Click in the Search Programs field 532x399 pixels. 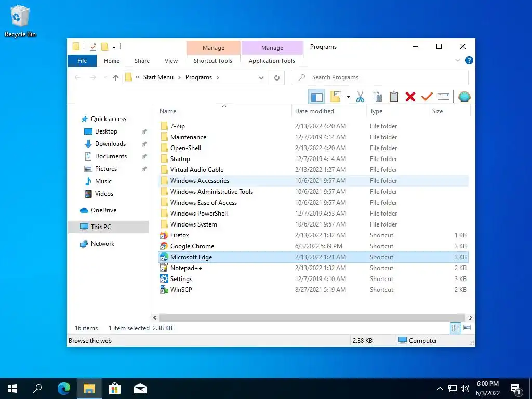(x=380, y=77)
